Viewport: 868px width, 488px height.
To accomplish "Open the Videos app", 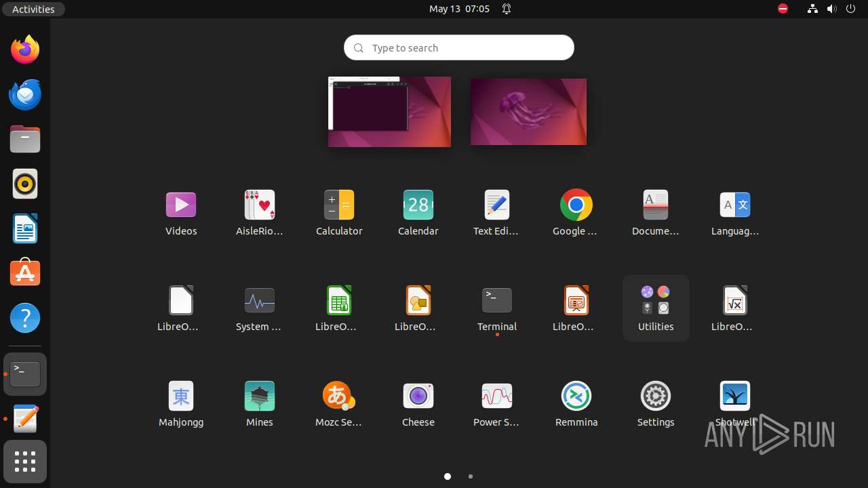I will click(x=181, y=213).
